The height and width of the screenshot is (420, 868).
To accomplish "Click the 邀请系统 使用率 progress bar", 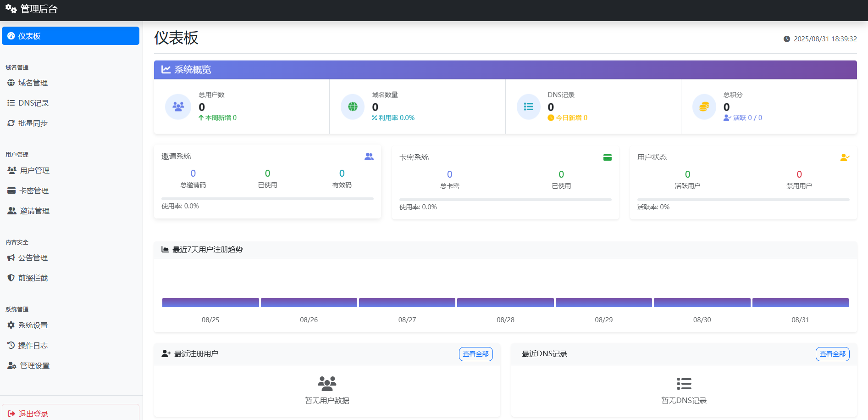I will tap(267, 199).
